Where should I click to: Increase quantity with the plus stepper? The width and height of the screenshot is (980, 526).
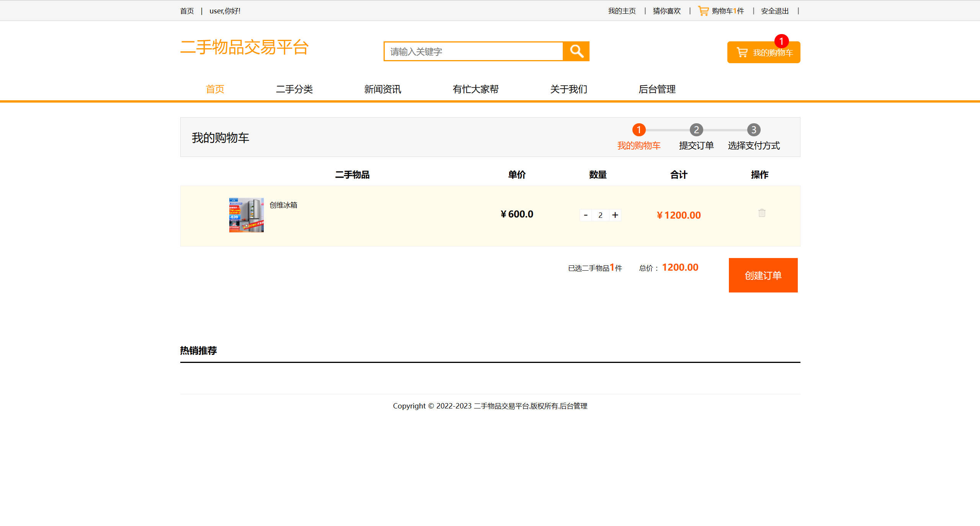pyautogui.click(x=615, y=215)
